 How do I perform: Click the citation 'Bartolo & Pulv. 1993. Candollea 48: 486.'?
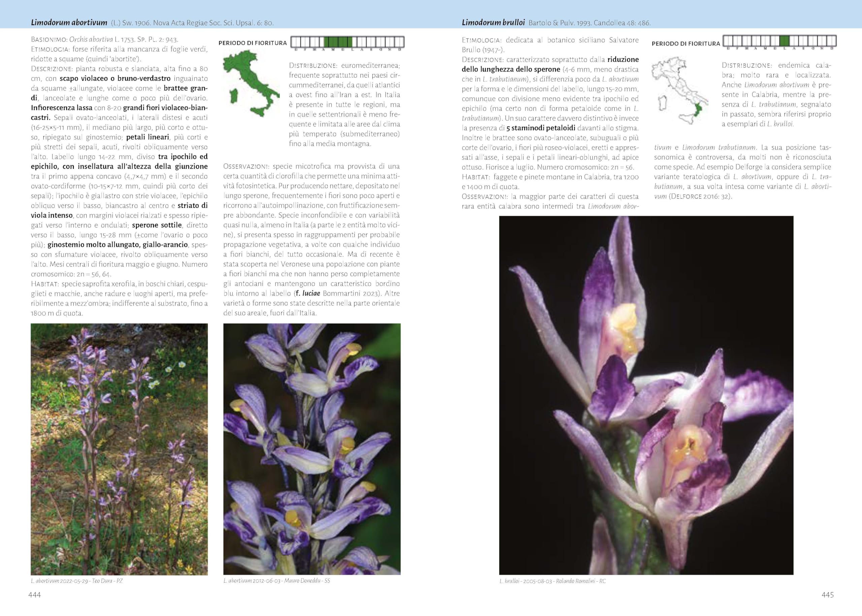pos(590,23)
